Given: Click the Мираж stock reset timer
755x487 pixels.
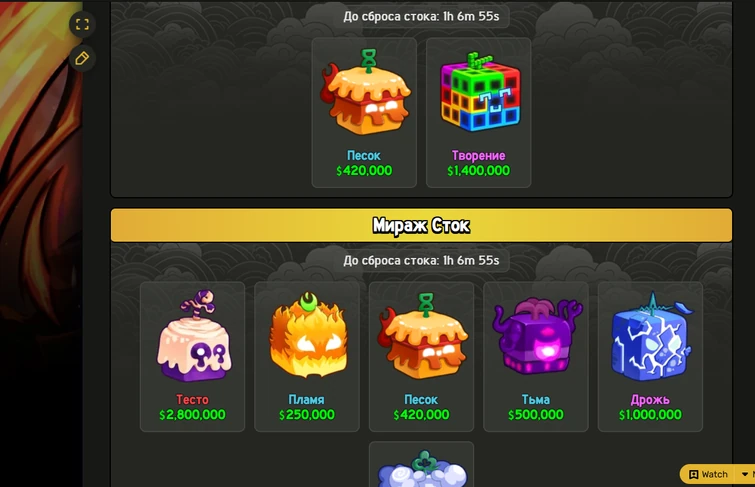Looking at the screenshot, I should 421,261.
